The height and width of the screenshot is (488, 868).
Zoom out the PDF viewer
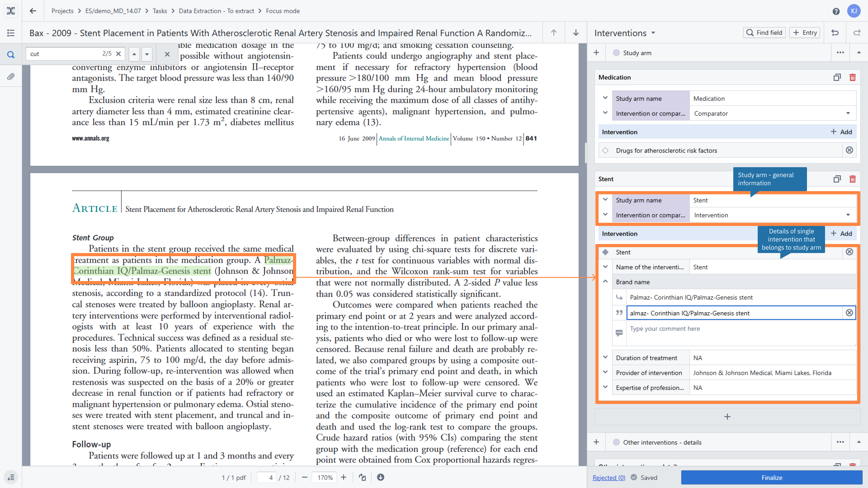pos(305,477)
